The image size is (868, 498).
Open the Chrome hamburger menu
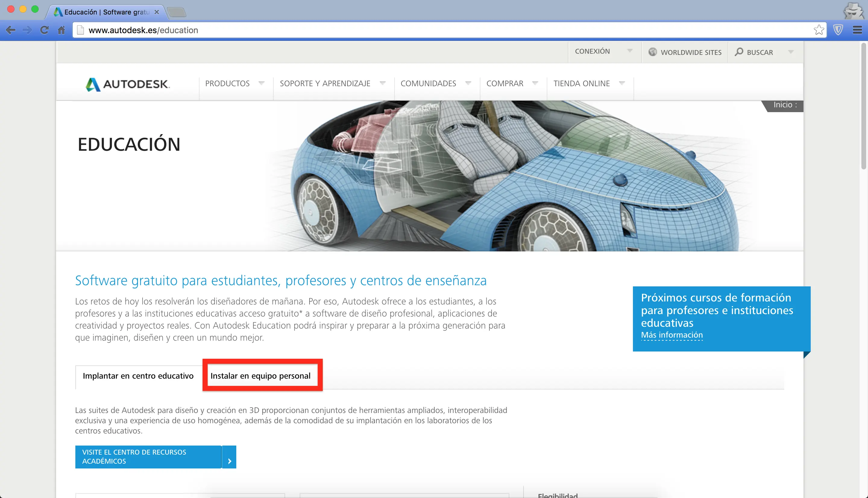(x=857, y=30)
